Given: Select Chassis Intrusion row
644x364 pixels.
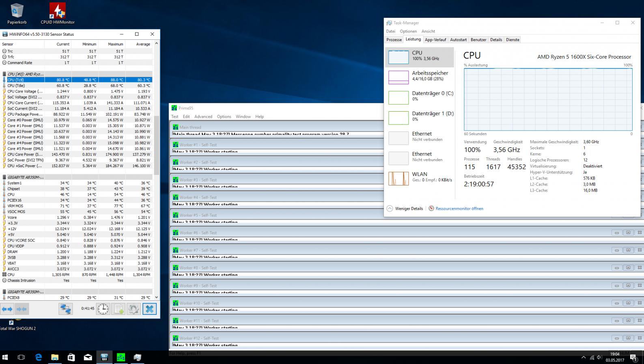Looking at the screenshot, I should (x=77, y=280).
